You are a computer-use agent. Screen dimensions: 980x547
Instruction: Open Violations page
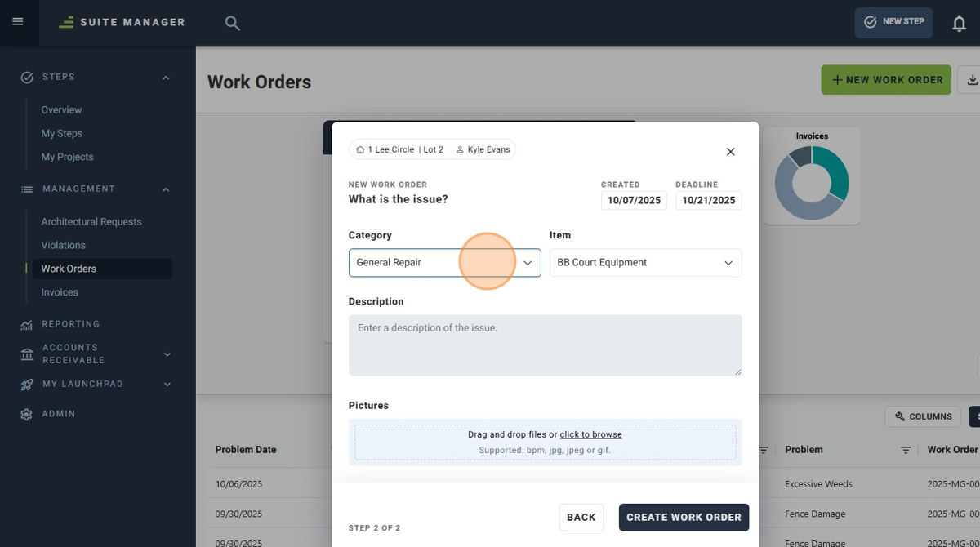64,246
